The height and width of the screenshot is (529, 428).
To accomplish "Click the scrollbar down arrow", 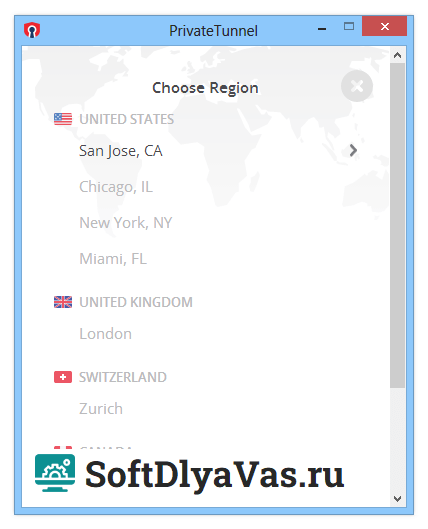I will point(397,498).
